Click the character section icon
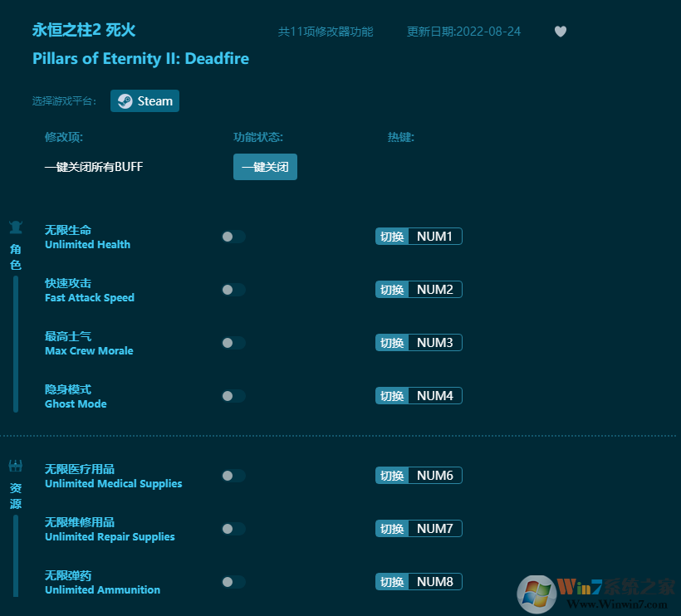Viewport: 681px width, 616px height. pos(16,227)
